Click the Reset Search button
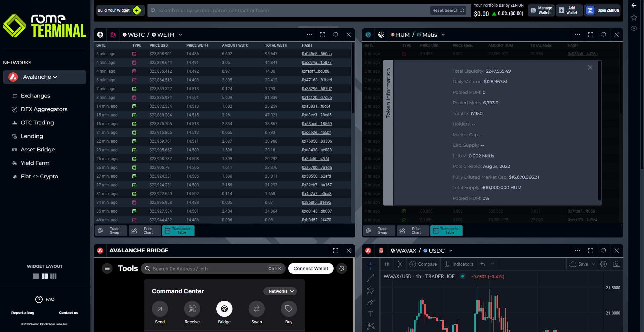The height and width of the screenshot is (332, 644). click(448, 10)
